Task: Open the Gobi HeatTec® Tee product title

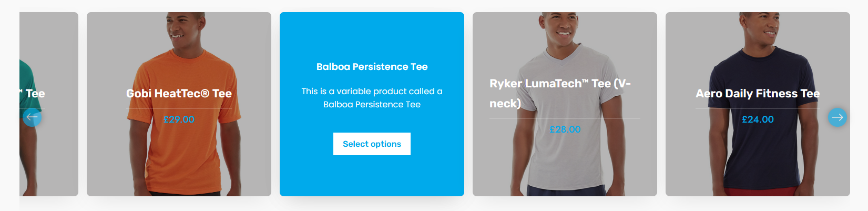Action: (179, 93)
